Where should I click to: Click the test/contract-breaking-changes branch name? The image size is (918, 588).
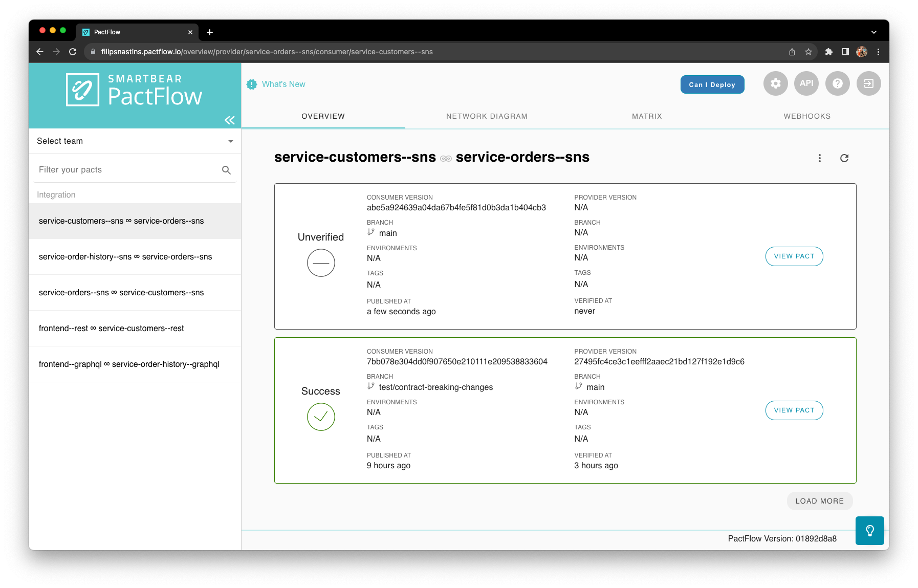(x=436, y=387)
